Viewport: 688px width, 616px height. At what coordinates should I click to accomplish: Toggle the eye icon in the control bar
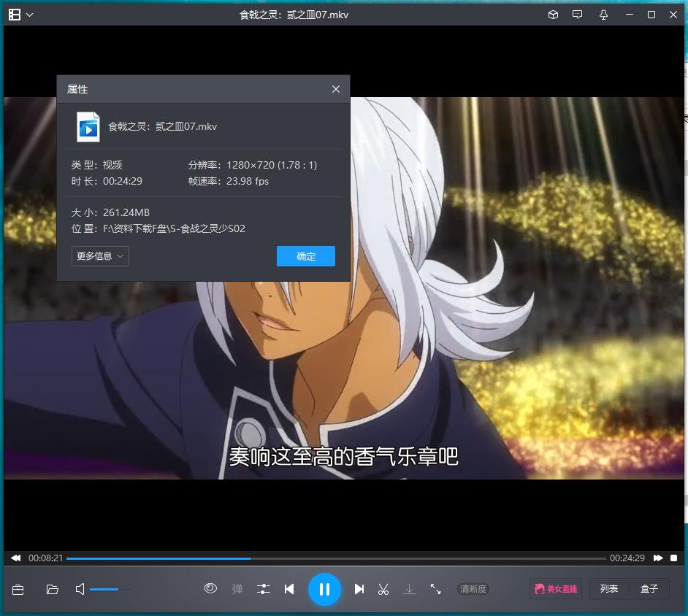(x=210, y=588)
